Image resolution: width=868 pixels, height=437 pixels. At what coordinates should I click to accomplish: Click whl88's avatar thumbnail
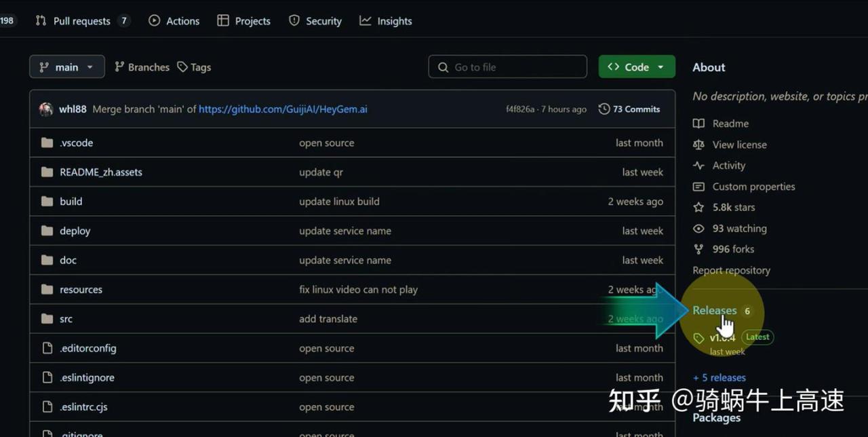46,109
